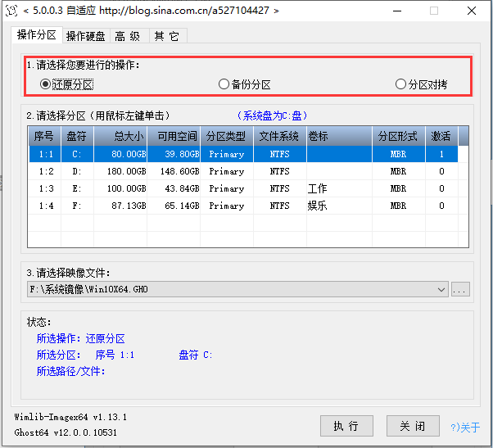Click the app icon in title bar
493x448 pixels.
click(x=11, y=11)
